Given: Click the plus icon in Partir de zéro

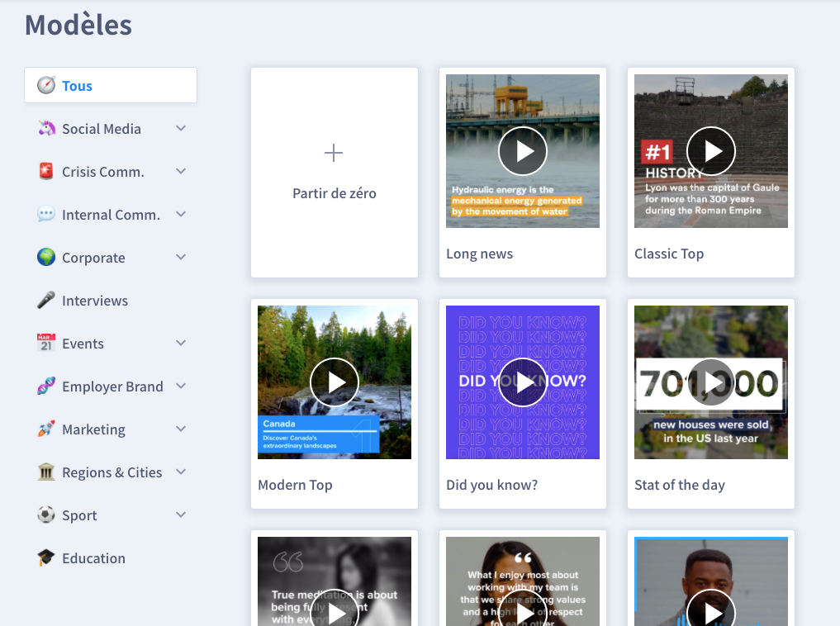Looking at the screenshot, I should click(334, 153).
